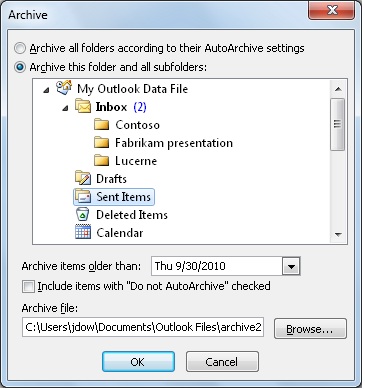Click the Fabrikam presentation folder icon
This screenshot has height=390, width=365.
coord(101,143)
